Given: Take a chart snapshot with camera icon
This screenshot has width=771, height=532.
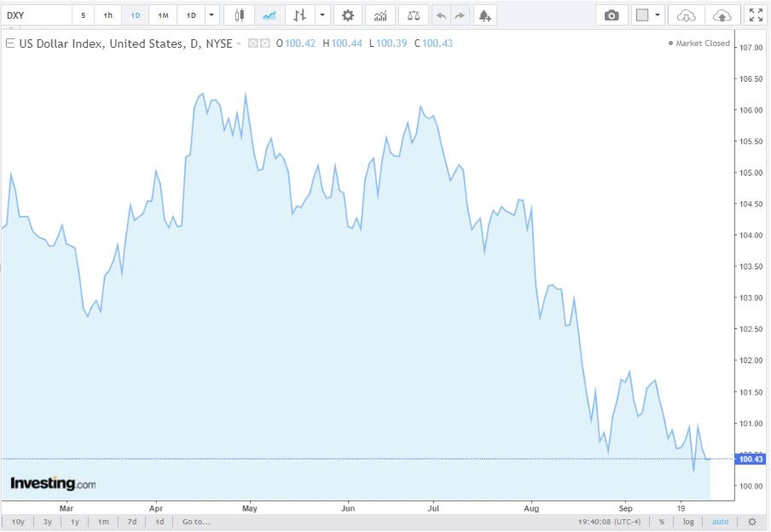Looking at the screenshot, I should tap(612, 15).
